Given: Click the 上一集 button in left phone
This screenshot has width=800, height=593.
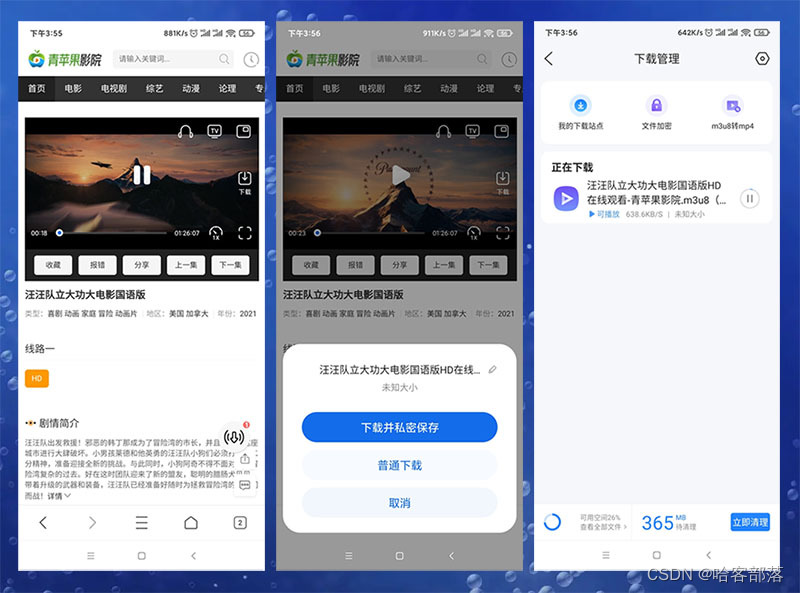Looking at the screenshot, I should tap(186, 265).
